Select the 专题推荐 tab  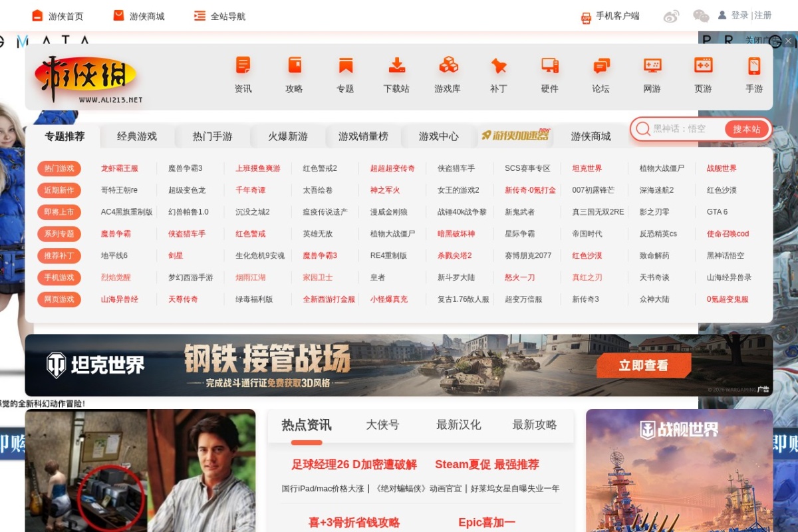[65, 136]
